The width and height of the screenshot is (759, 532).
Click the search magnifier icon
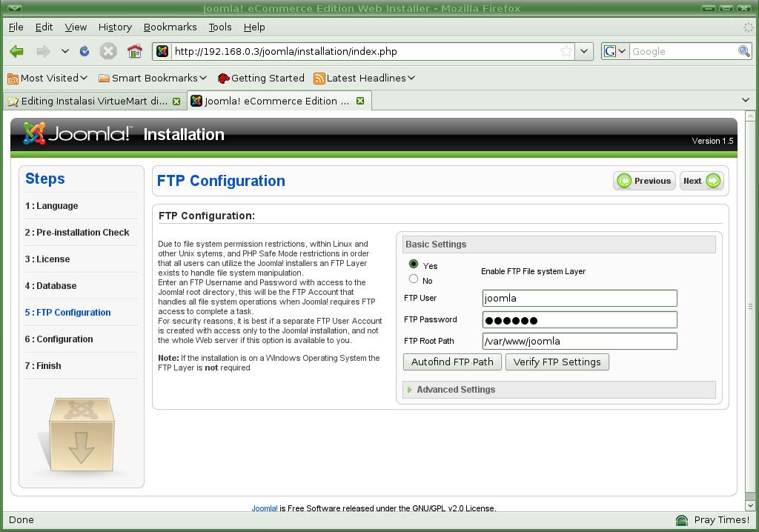pos(743,51)
